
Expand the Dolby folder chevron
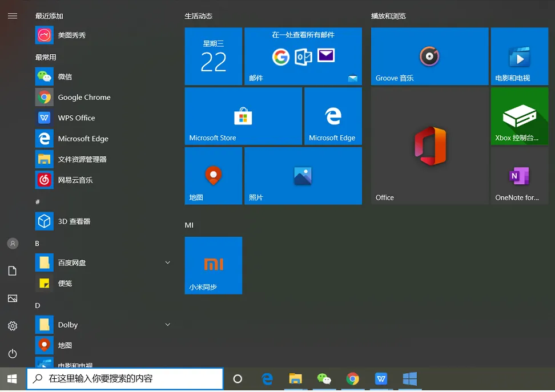pyautogui.click(x=168, y=325)
